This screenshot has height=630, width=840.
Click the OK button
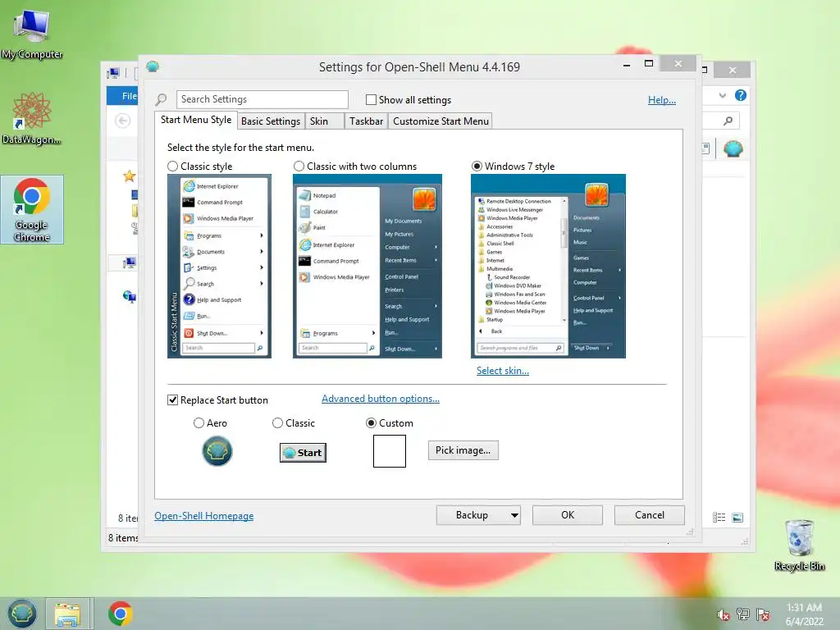pyautogui.click(x=568, y=515)
